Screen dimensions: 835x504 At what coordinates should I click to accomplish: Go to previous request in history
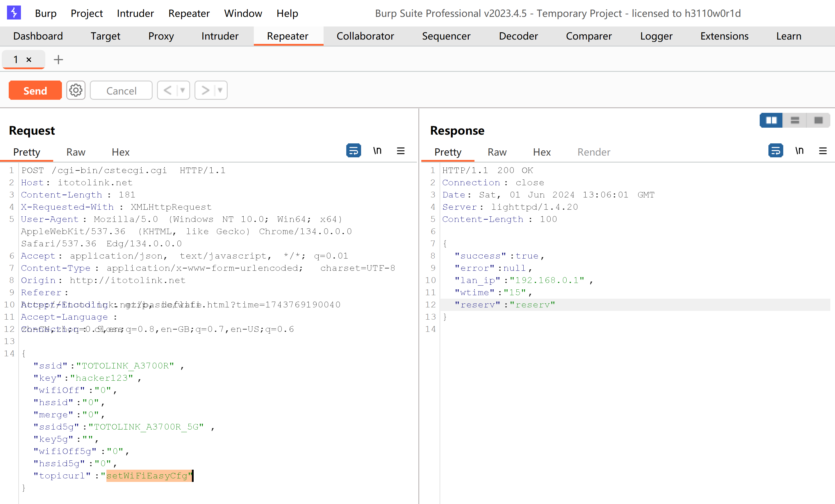[167, 90]
